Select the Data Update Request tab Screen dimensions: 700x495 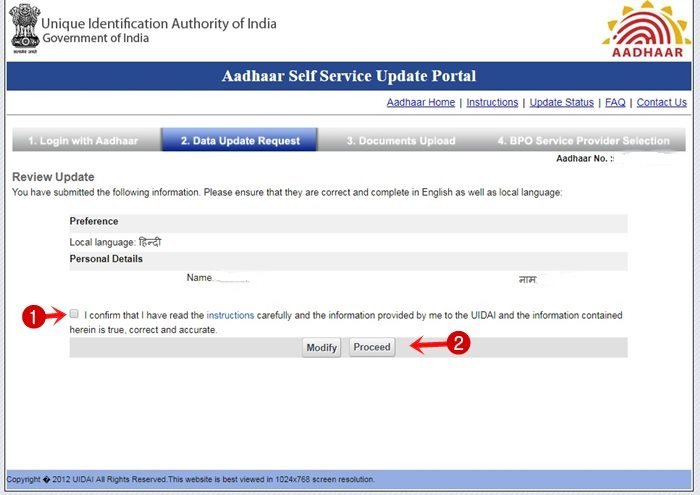(x=240, y=140)
